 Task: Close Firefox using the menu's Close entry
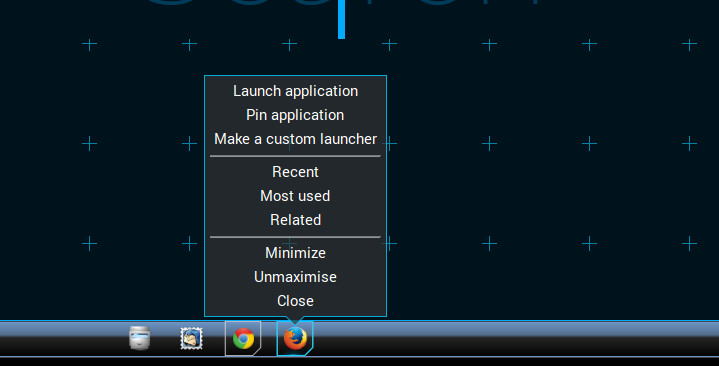[295, 301]
